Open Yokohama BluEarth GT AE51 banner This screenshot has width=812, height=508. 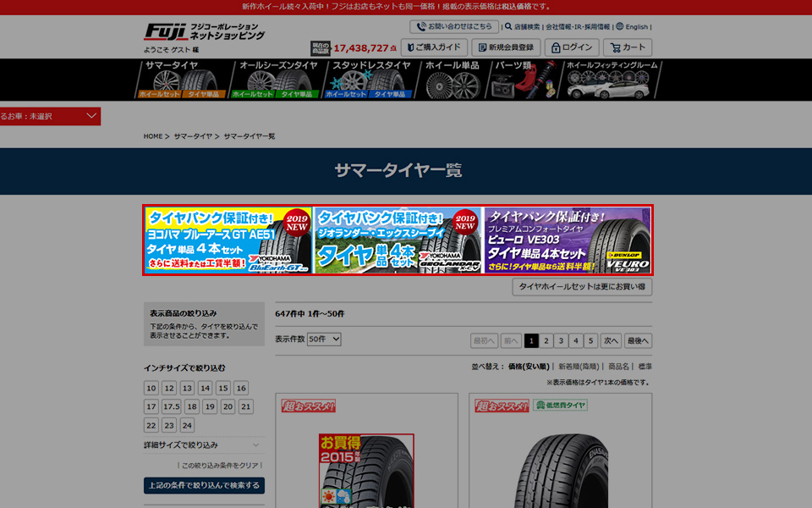point(228,240)
